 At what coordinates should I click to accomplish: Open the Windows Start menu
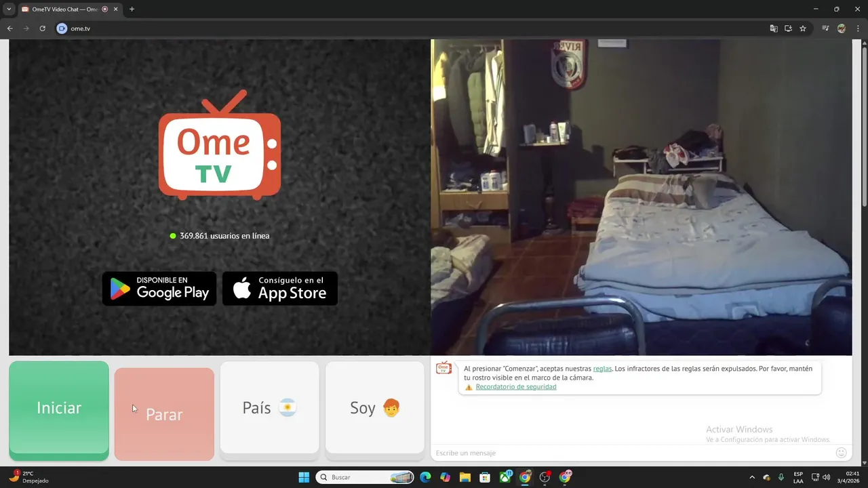304,477
